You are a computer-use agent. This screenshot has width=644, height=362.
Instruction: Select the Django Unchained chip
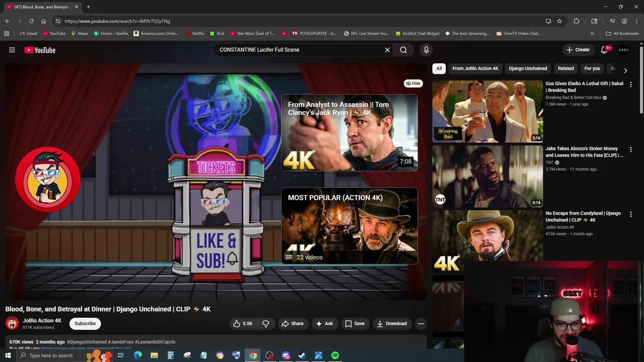click(528, 68)
